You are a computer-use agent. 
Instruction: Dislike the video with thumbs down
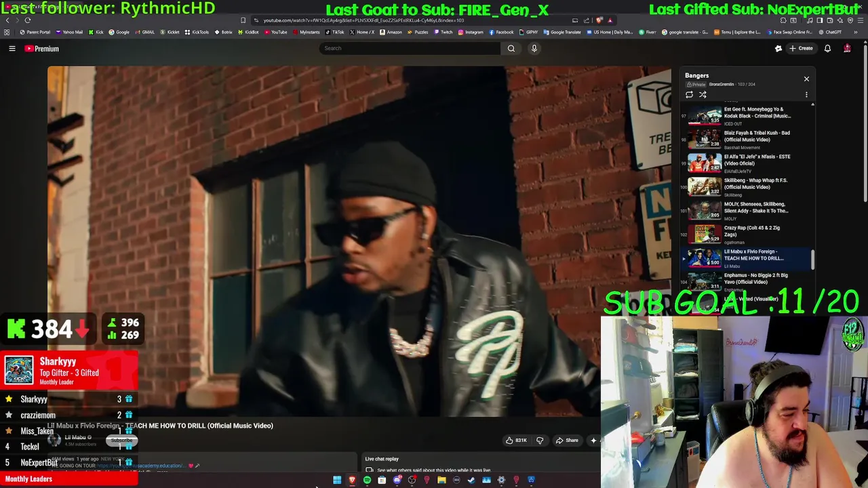(540, 441)
